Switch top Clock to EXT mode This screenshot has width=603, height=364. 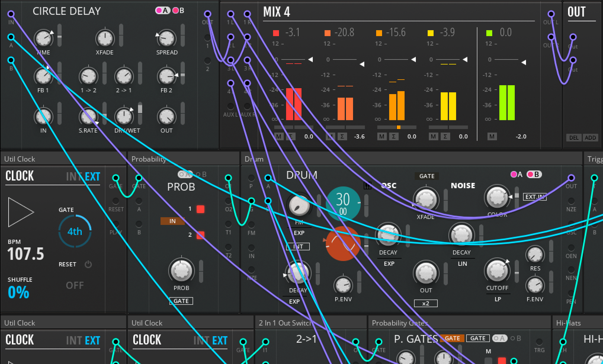coord(92,177)
